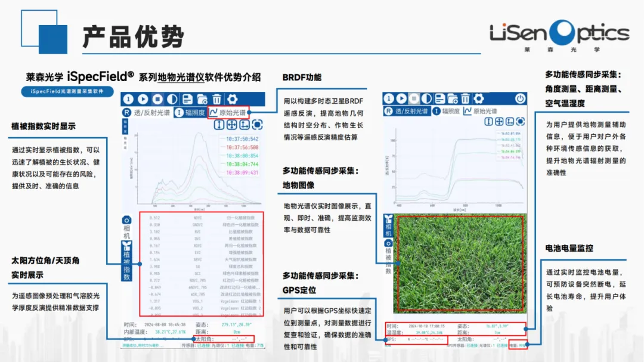Click half-filled circle reference icon, right window
This screenshot has width=644, height=362.
click(x=427, y=98)
